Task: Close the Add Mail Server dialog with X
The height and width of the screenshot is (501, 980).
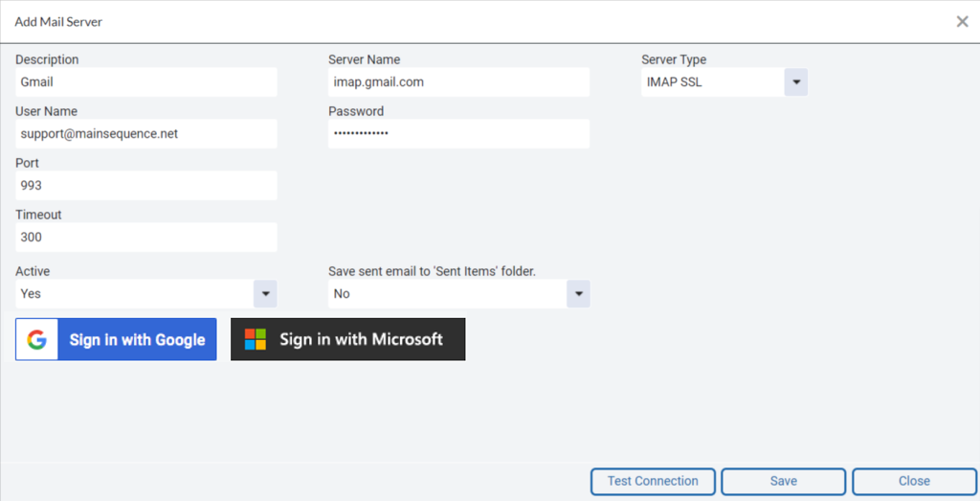Action: pos(962,21)
